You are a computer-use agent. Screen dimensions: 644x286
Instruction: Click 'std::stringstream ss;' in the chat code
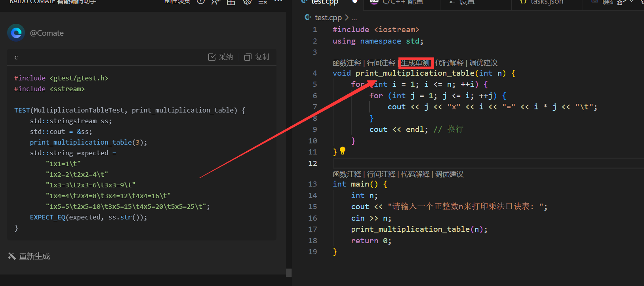(x=71, y=121)
